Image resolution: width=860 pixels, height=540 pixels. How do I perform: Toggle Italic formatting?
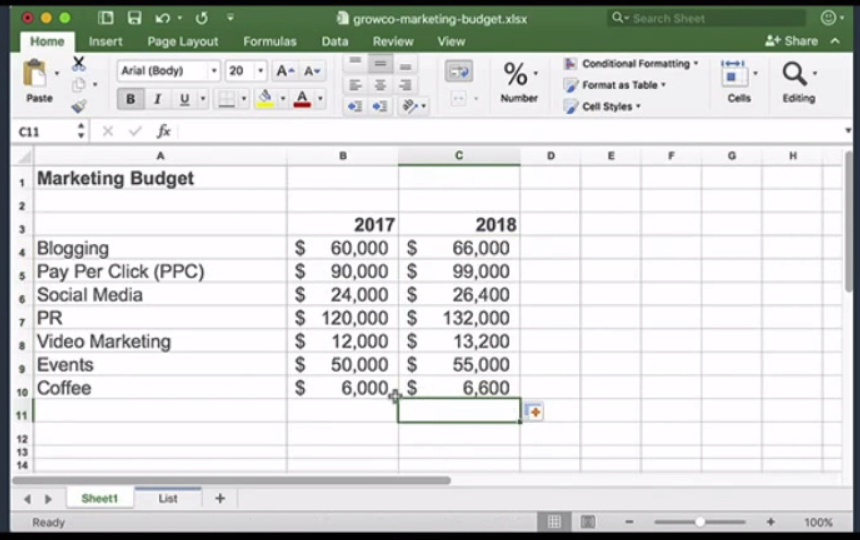click(x=157, y=99)
